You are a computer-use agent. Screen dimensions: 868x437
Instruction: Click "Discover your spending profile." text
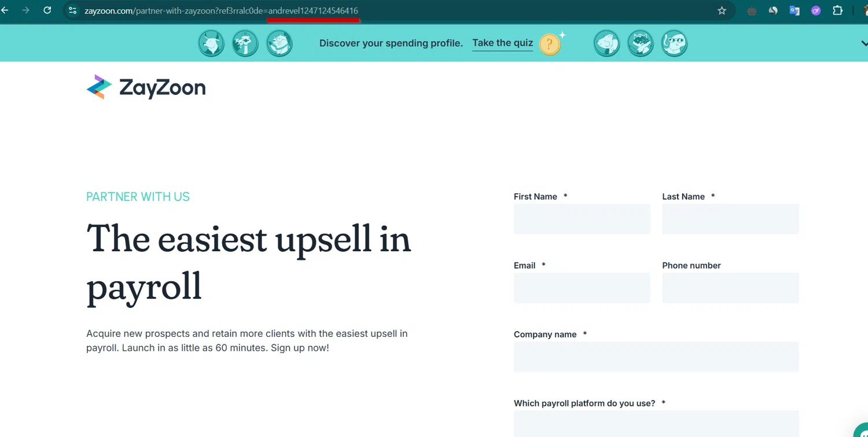[x=391, y=43]
